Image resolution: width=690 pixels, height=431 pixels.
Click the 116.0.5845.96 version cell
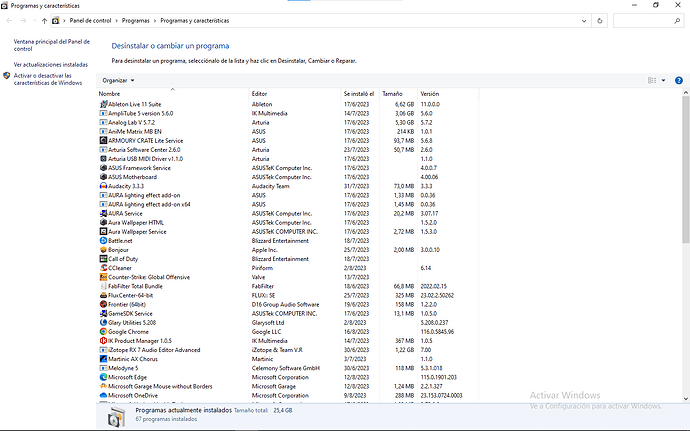click(437, 332)
